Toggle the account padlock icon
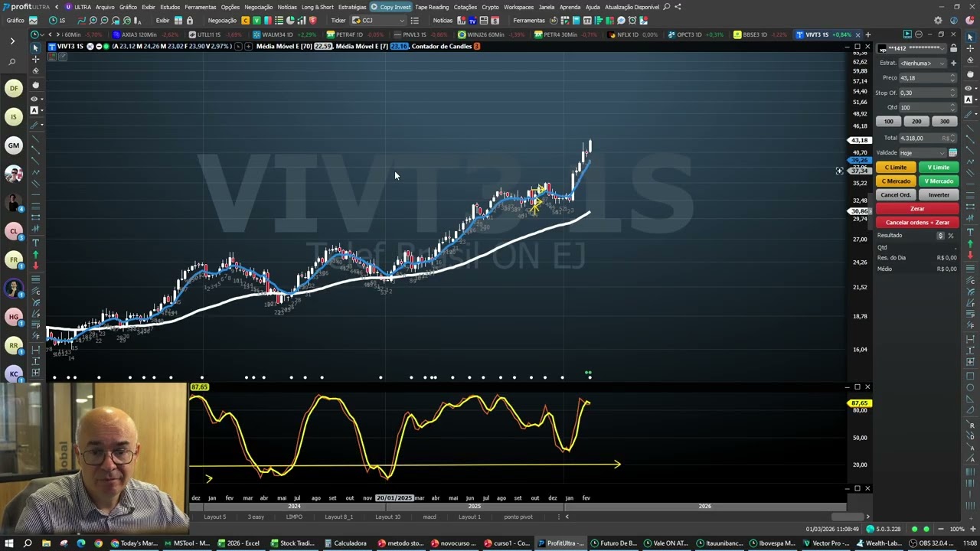The image size is (980, 551). tap(953, 49)
